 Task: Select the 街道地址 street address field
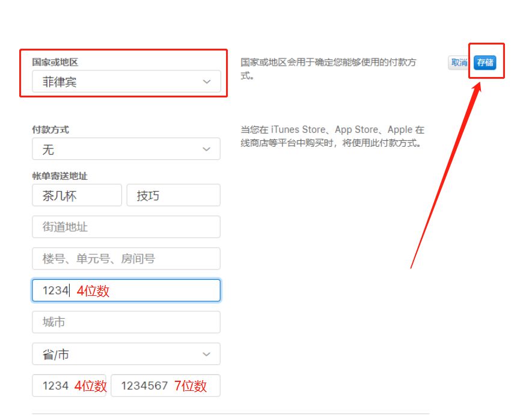(126, 227)
